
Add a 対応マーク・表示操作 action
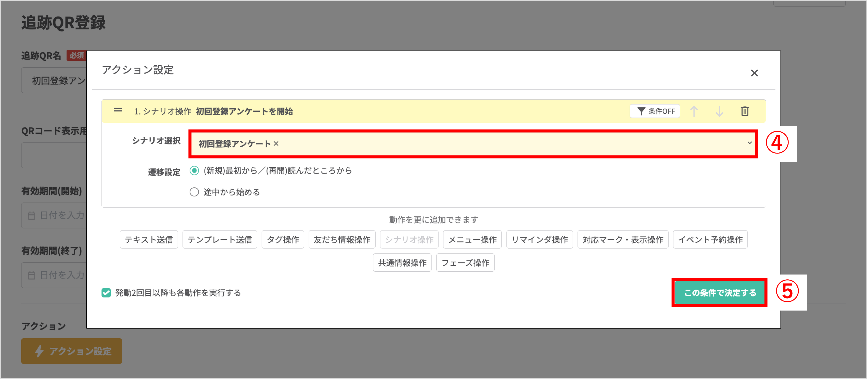[x=623, y=239]
